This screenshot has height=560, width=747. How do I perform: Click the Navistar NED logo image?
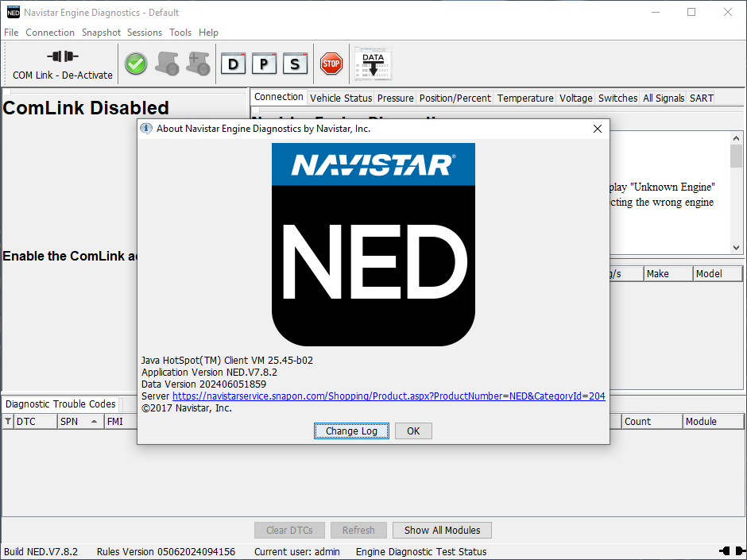(x=373, y=245)
